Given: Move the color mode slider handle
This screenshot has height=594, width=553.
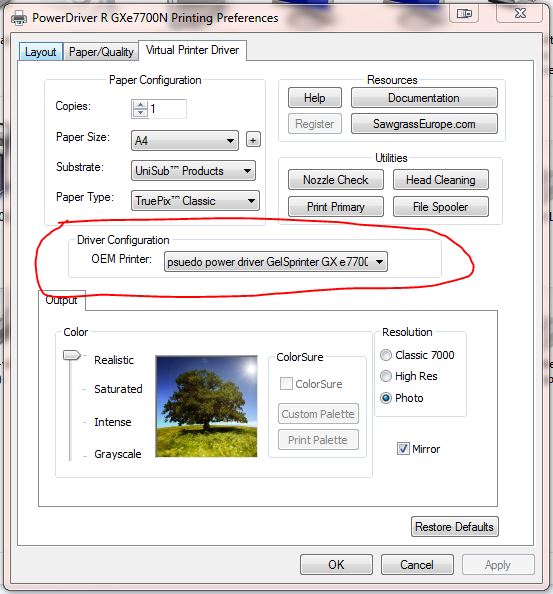Looking at the screenshot, I should (72, 355).
